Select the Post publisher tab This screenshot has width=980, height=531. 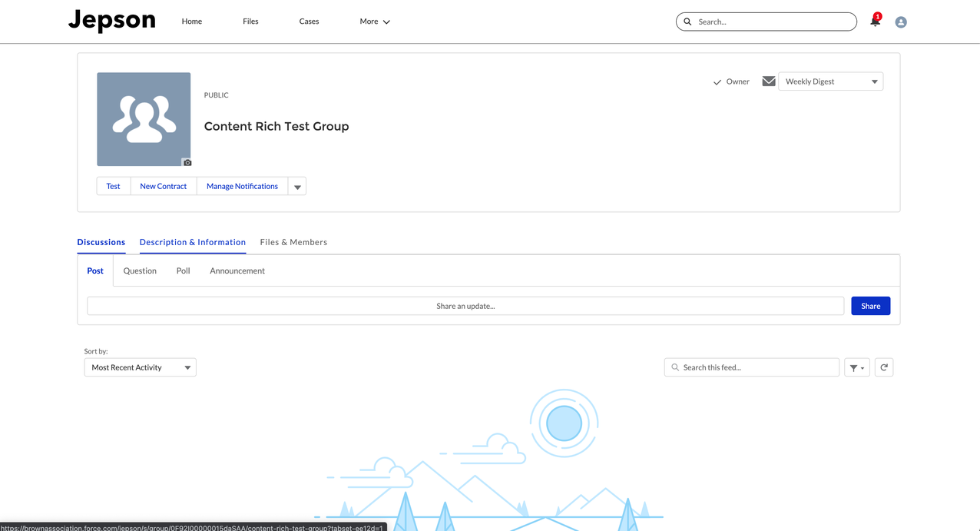tap(95, 270)
